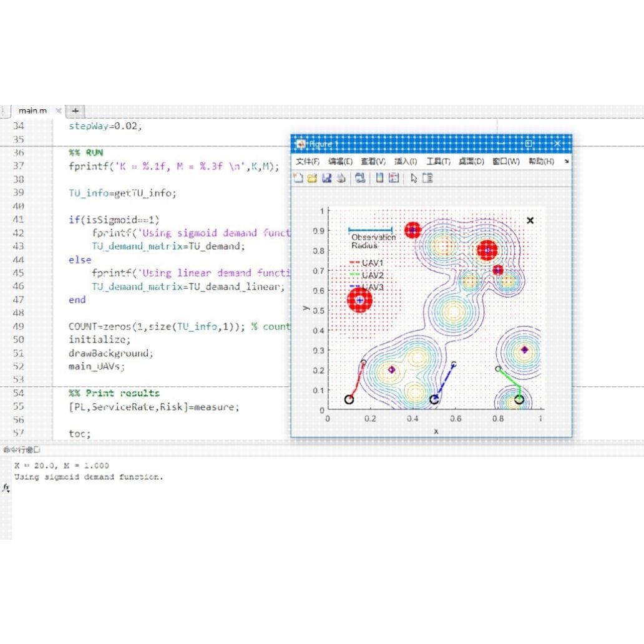Image resolution: width=644 pixels, height=644 pixels.
Task: Place cursor on the main_UAVs; line
Action: (97, 366)
